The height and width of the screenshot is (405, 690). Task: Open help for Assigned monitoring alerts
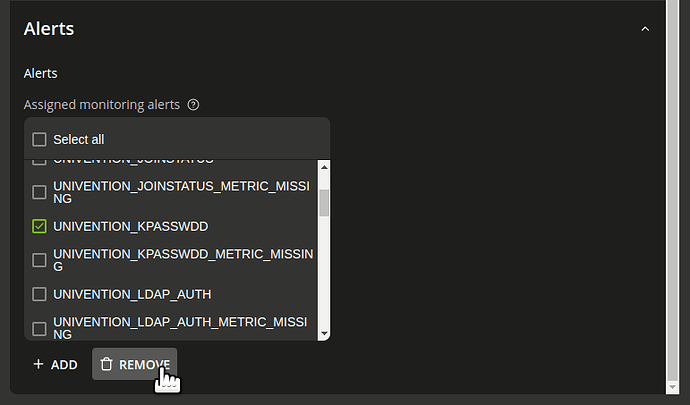[x=193, y=105]
